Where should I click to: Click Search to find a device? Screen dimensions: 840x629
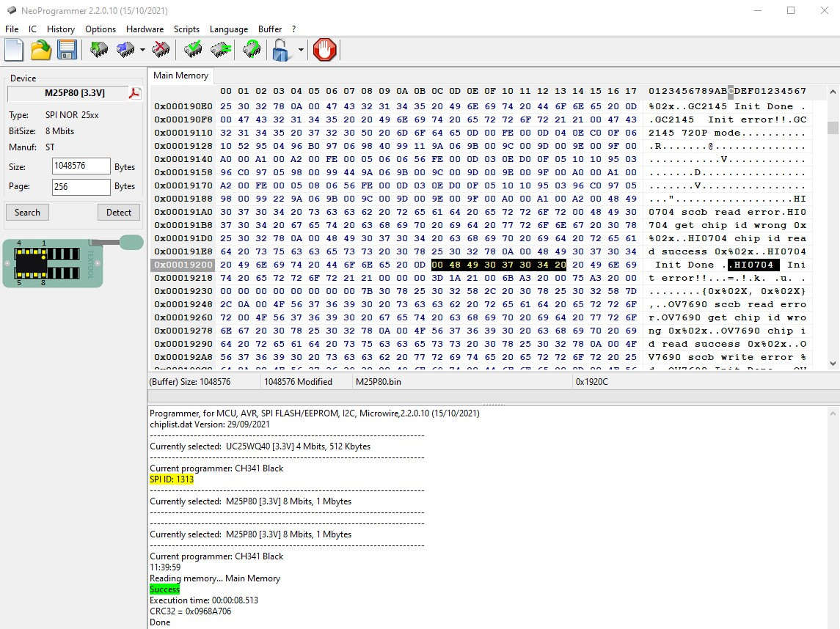click(x=26, y=213)
